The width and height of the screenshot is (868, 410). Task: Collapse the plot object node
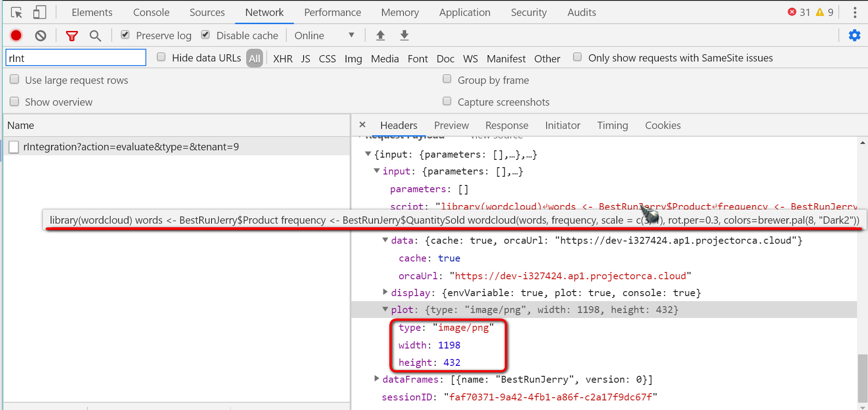[385, 309]
